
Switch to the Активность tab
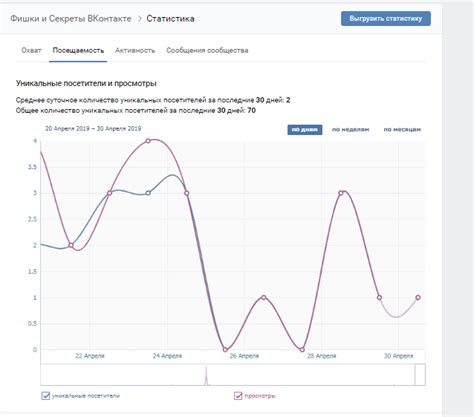pos(135,50)
